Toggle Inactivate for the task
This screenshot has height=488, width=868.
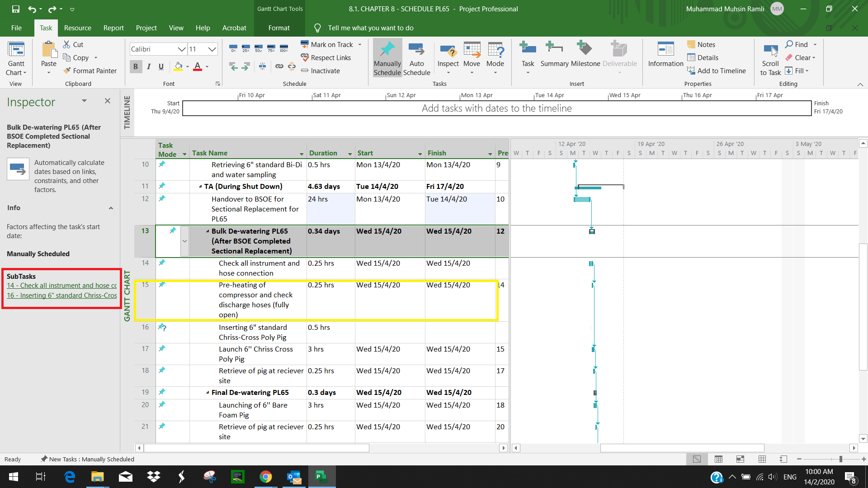(320, 70)
